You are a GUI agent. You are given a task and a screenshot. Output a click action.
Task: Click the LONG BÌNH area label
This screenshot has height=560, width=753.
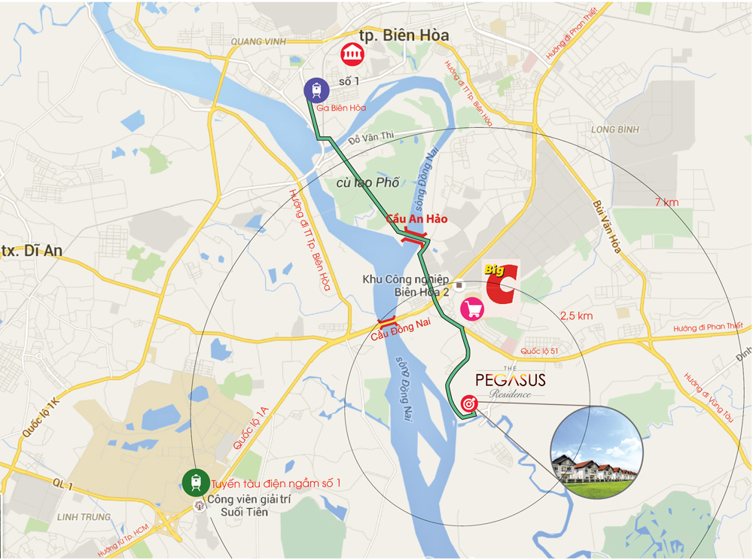tap(614, 129)
